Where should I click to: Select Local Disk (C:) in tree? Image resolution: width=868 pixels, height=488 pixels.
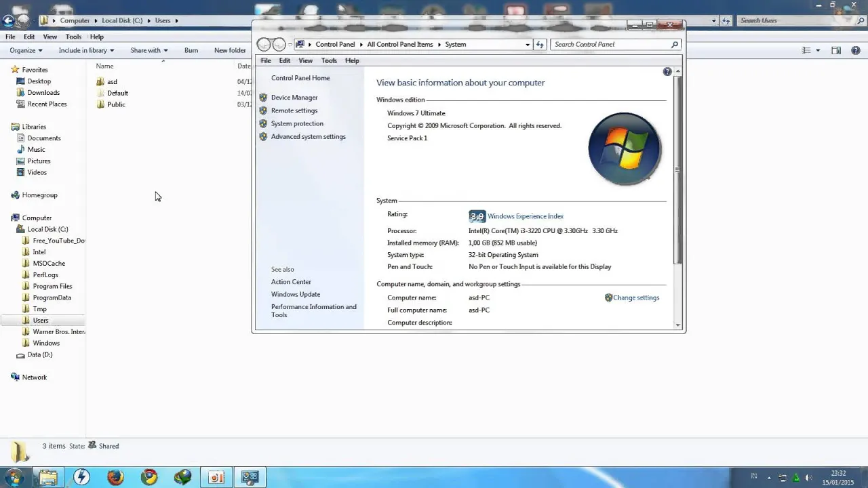47,229
